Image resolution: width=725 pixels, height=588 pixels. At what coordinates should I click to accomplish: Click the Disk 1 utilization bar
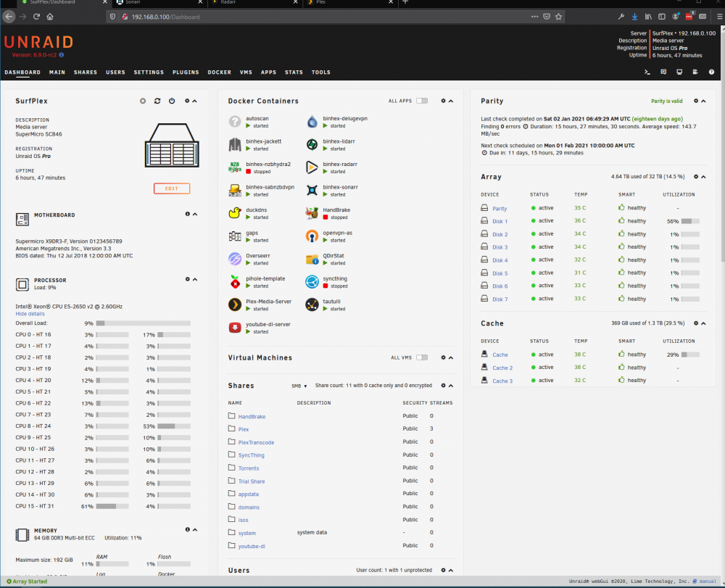(x=690, y=221)
